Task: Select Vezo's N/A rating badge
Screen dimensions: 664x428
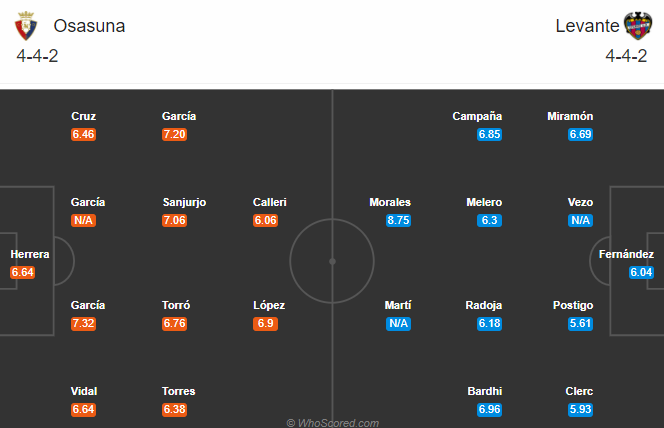Action: coord(580,221)
